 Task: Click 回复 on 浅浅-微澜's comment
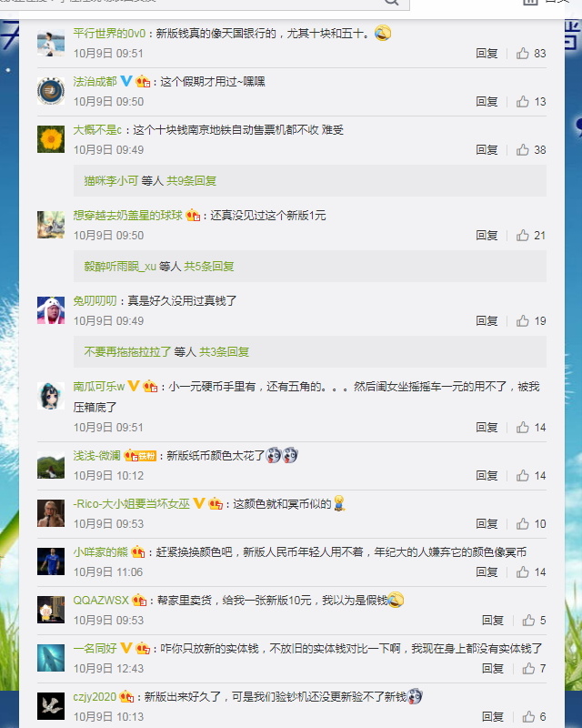487,475
